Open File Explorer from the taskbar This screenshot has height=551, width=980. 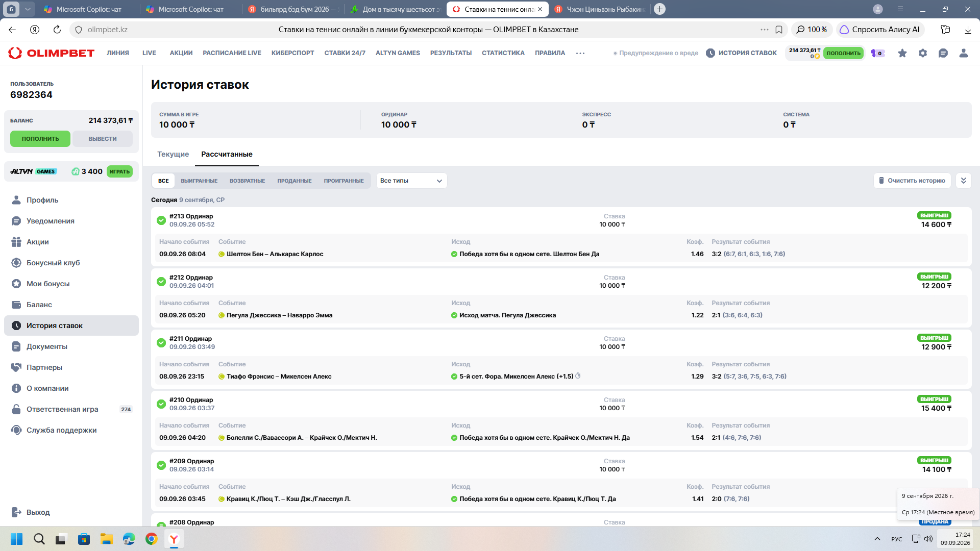coord(107,539)
